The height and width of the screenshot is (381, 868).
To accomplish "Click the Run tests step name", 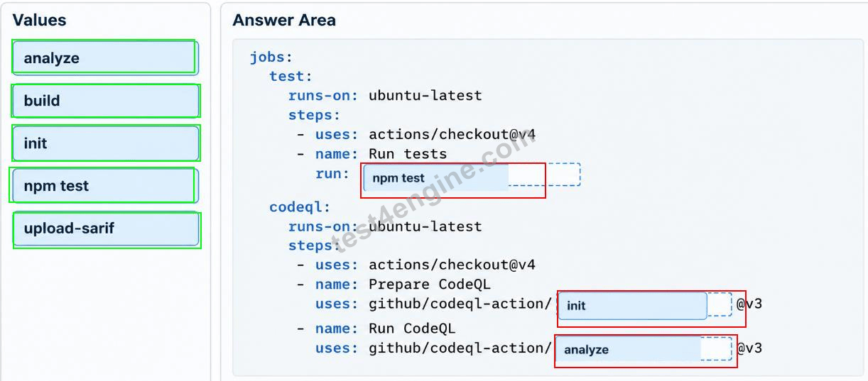I will coord(408,154).
